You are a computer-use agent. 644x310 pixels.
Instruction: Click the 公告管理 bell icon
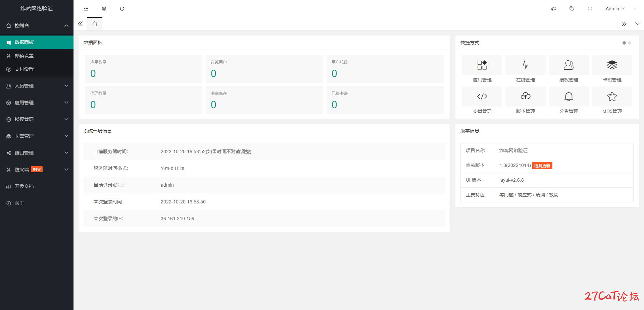click(x=569, y=97)
